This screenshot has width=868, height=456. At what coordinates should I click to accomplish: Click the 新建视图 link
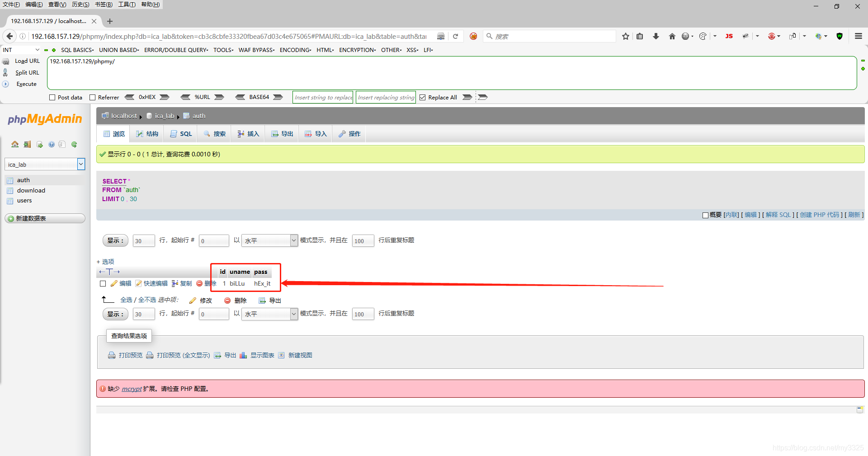pos(300,355)
